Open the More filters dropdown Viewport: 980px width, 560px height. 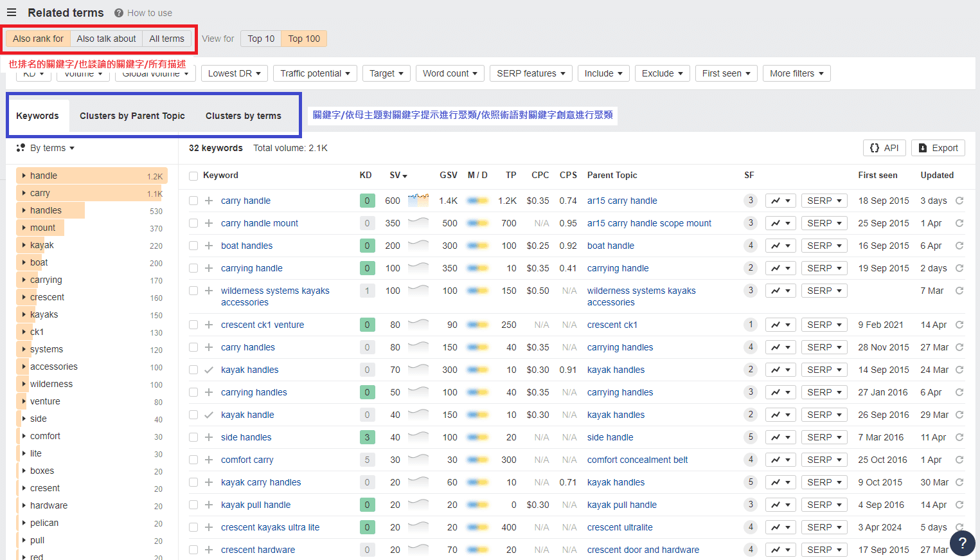click(797, 73)
